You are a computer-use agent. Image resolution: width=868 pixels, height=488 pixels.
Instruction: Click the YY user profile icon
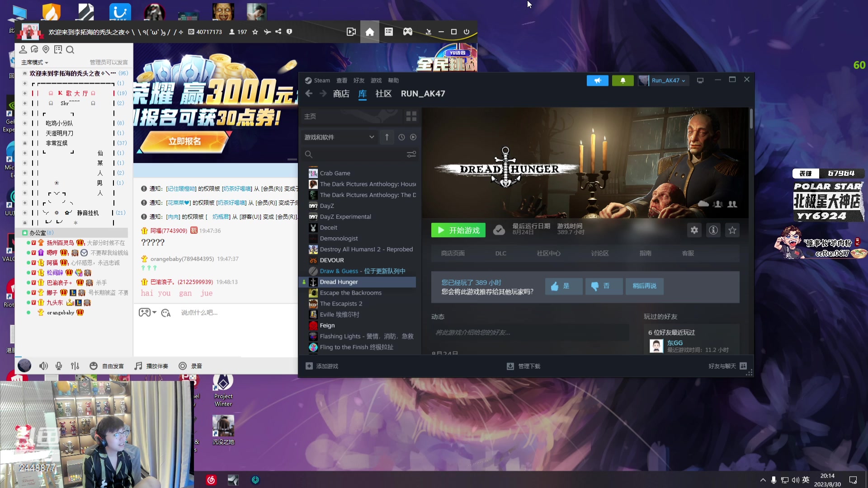[x=23, y=50]
